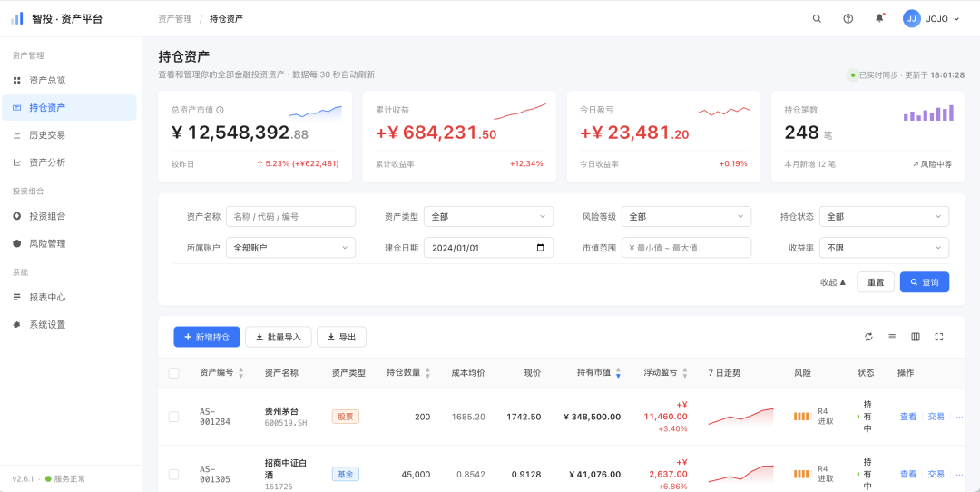Tick the checkbox for row AS-001284
This screenshot has width=980, height=492.
click(x=173, y=417)
